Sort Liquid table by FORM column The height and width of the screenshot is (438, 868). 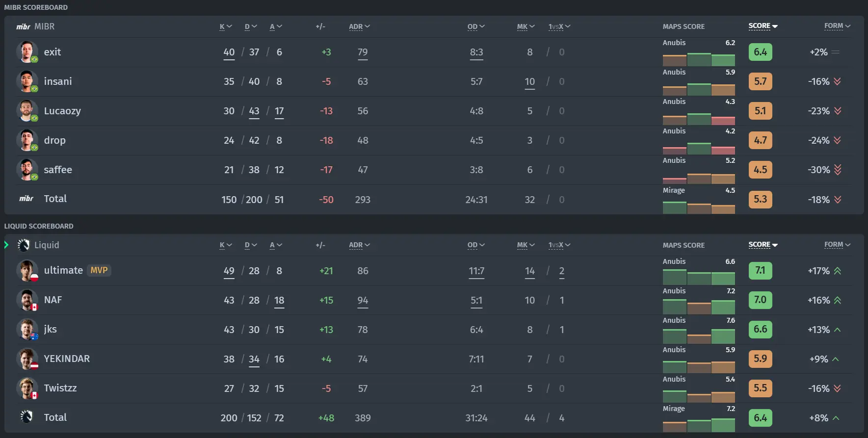pyautogui.click(x=837, y=244)
